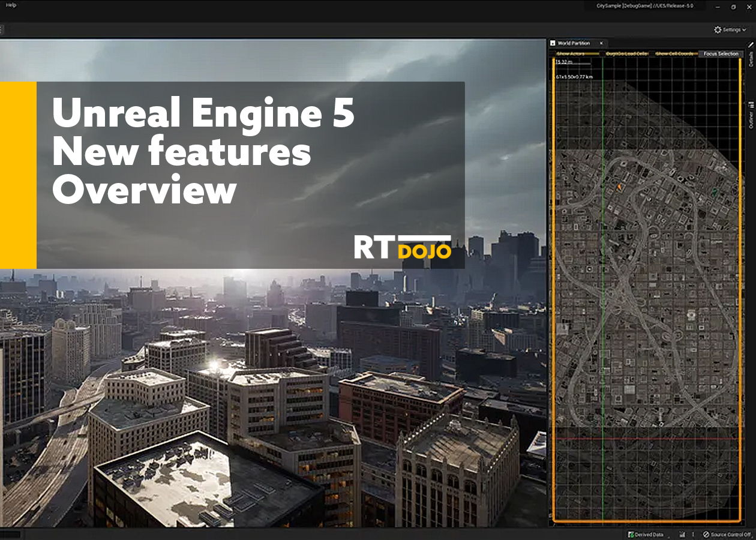The image size is (756, 540).
Task: Click the pencil icon above Details
Action: 751,44
